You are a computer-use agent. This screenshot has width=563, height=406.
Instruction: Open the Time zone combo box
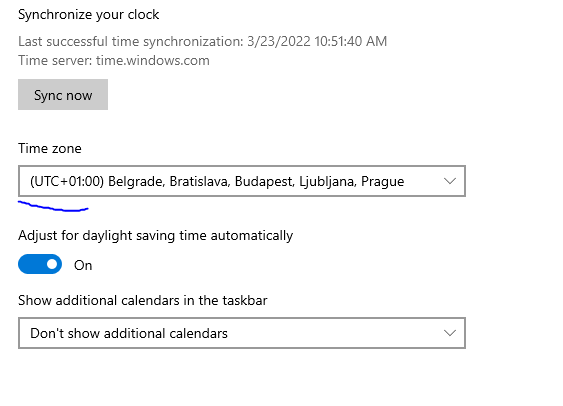pyautogui.click(x=242, y=181)
